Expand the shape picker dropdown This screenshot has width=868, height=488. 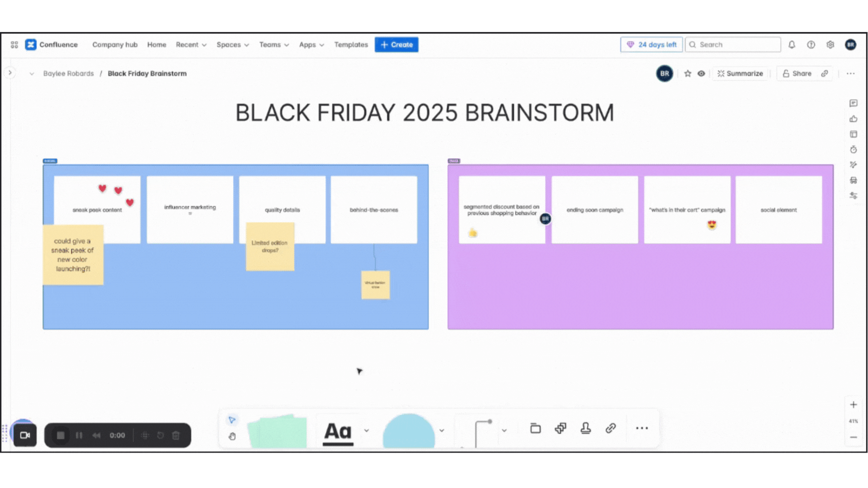[x=441, y=430]
